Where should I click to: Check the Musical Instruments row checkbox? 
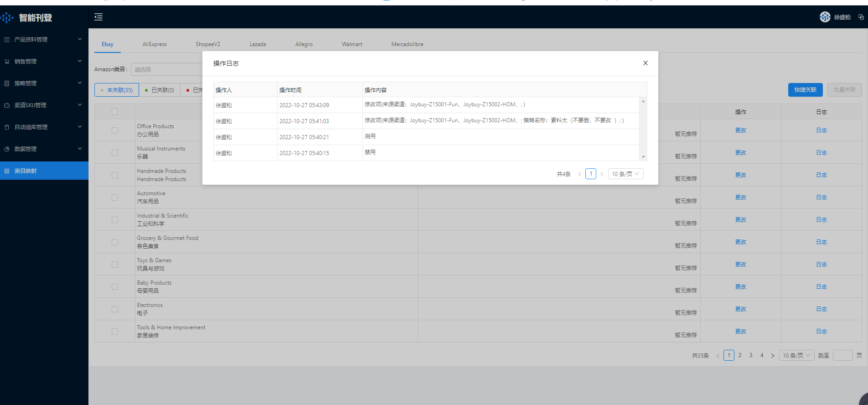pyautogui.click(x=115, y=153)
